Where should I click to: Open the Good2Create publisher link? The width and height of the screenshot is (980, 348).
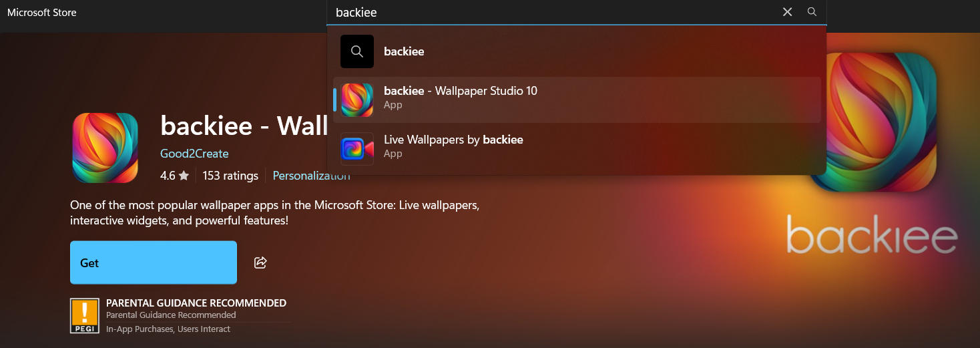(x=194, y=154)
